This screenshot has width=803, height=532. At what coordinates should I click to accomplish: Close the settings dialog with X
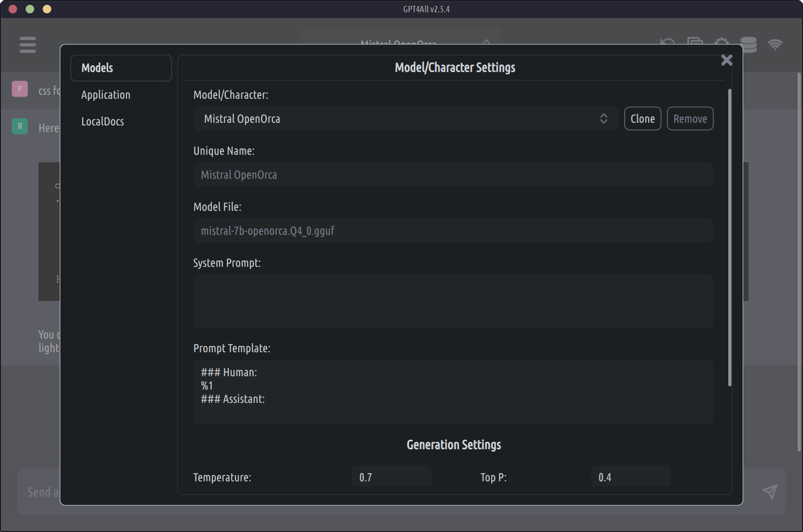(x=727, y=60)
